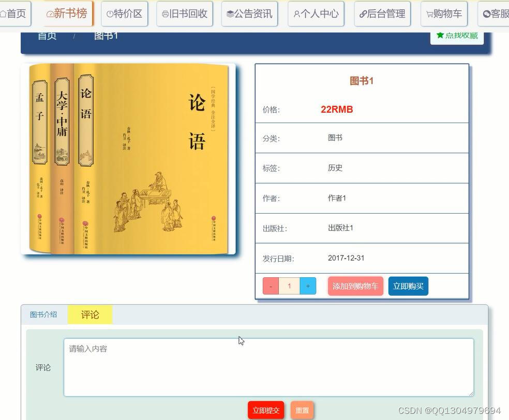Click 首页 in the breadcrumb bar

coord(47,36)
